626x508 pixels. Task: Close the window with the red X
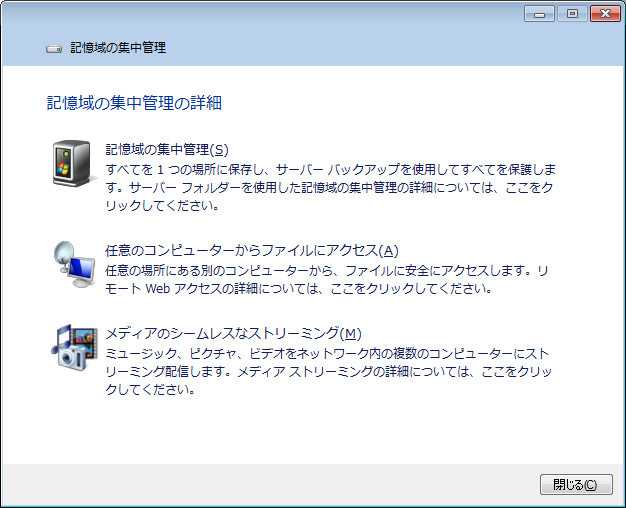pos(605,14)
